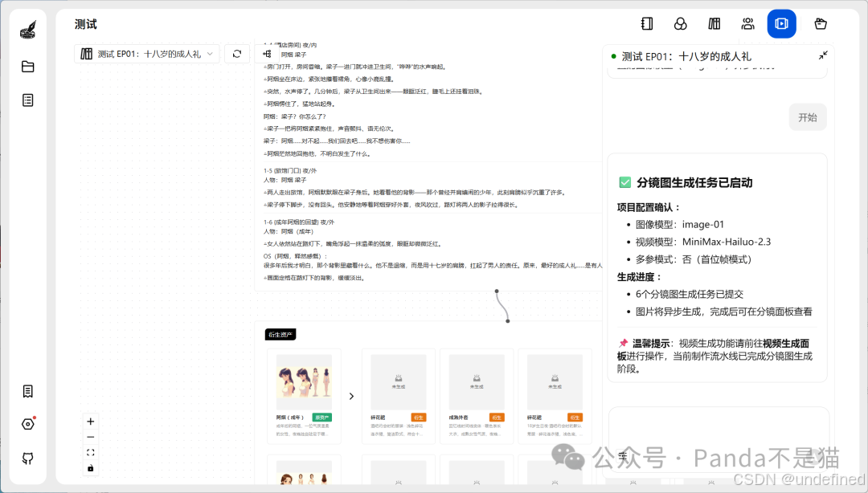The image size is (868, 493).
Task: Open the list panel icon in left sidebar
Action: (x=27, y=100)
